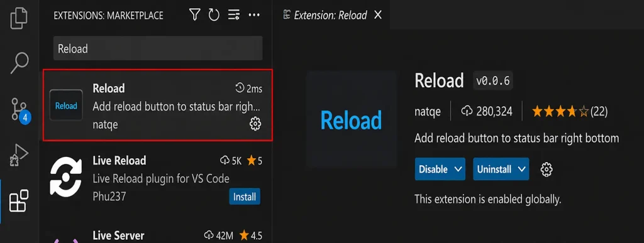This screenshot has width=644, height=243.
Task: Click the Live Reload 5 star rating
Action: (x=254, y=161)
